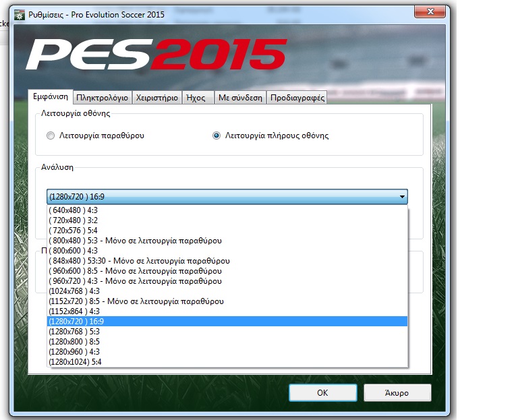
Task: Pick (1280x960) 4:3 resolution
Action: tap(227, 352)
